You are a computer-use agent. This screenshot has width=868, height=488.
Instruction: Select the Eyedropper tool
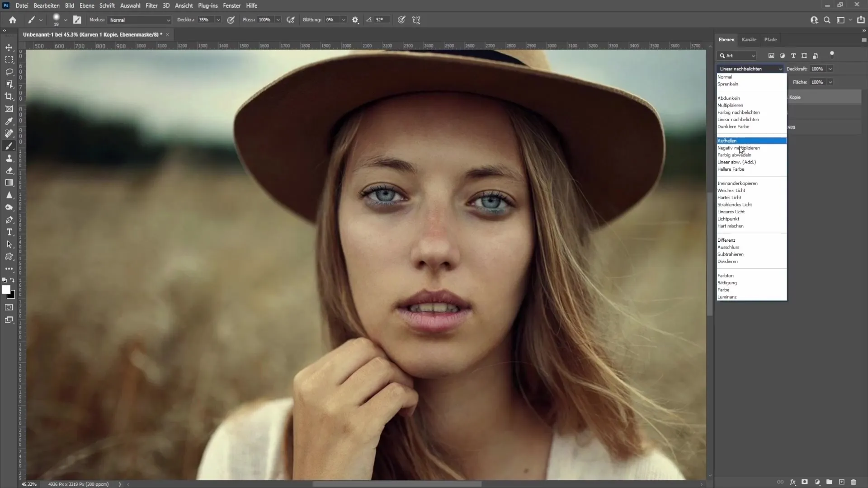coord(9,121)
